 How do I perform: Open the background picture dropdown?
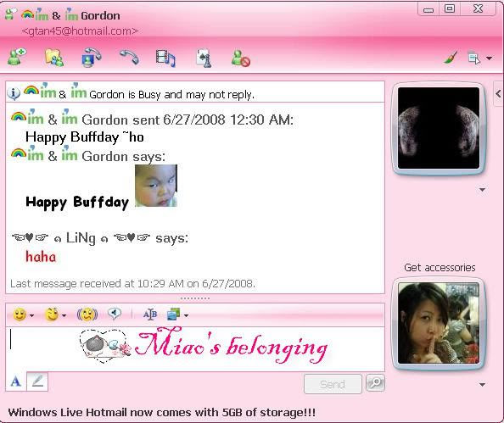click(x=177, y=314)
